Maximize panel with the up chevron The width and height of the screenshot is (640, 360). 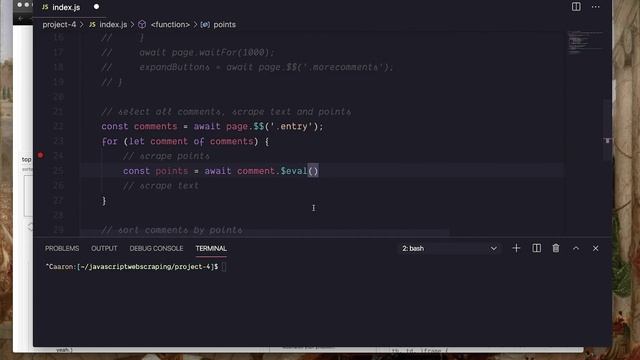pyautogui.click(x=576, y=248)
